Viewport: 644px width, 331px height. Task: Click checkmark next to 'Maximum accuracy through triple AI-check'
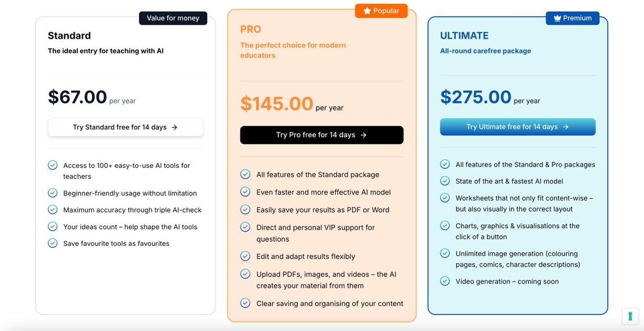point(53,210)
